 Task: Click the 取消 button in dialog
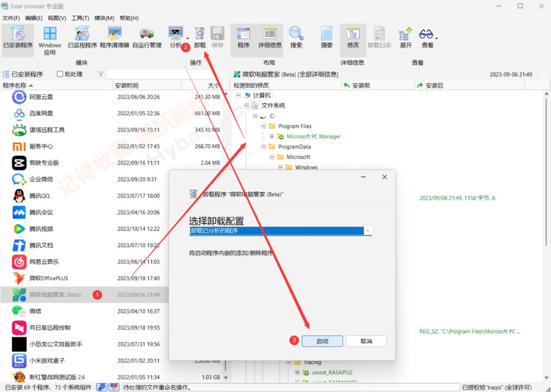366,341
